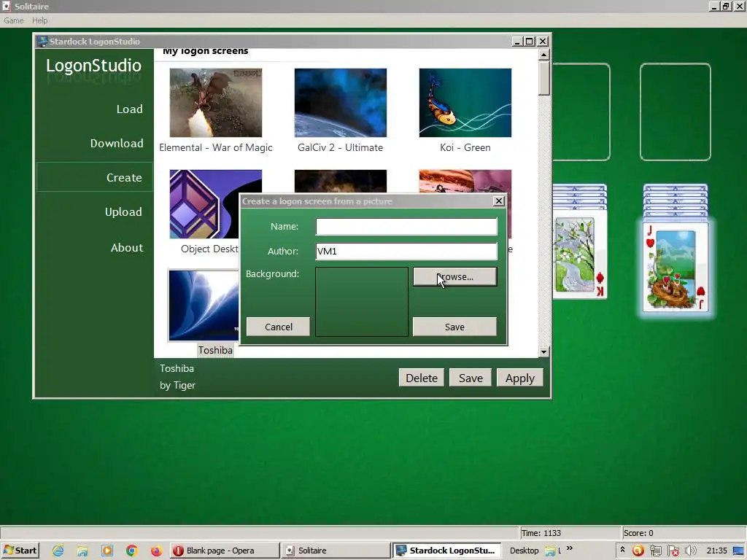Select the Koi - Green logon thumbnail
Viewport: 747px width, 560px height.
coord(465,103)
